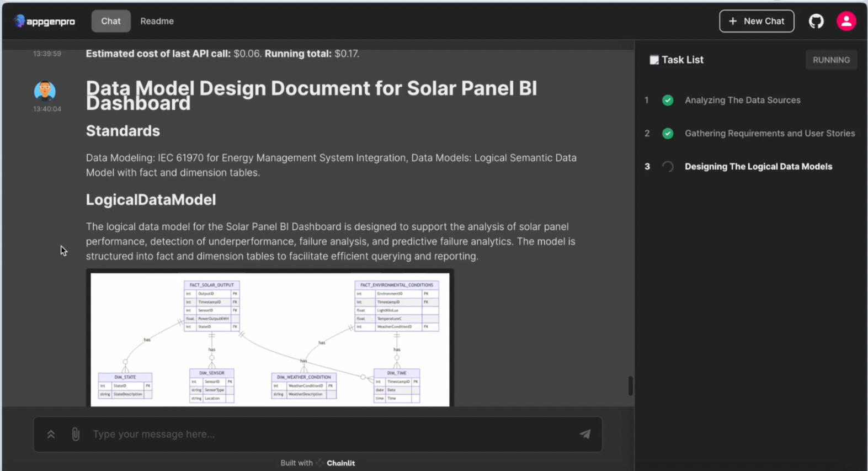The width and height of the screenshot is (868, 471).
Task: Click the Task List notepad icon
Action: [654, 60]
